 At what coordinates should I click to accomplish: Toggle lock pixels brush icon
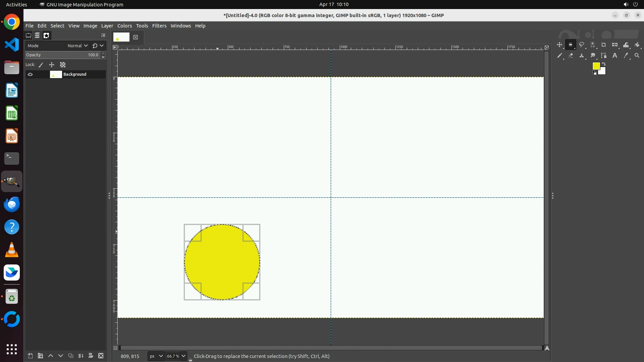(x=41, y=65)
